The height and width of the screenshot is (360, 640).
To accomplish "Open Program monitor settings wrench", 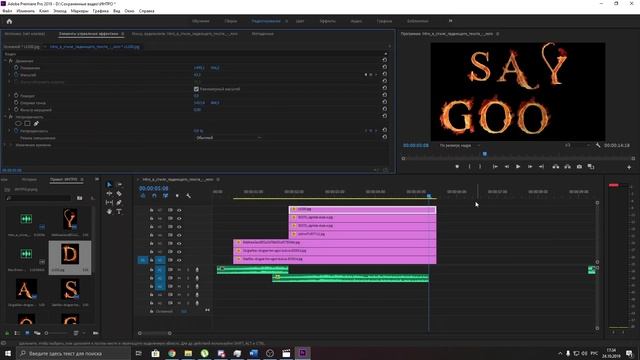I will (598, 145).
